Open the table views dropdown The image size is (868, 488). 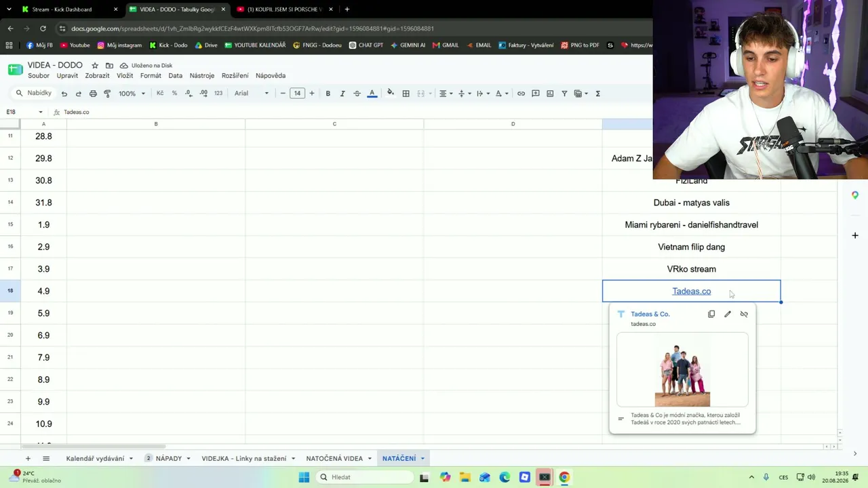click(x=580, y=94)
